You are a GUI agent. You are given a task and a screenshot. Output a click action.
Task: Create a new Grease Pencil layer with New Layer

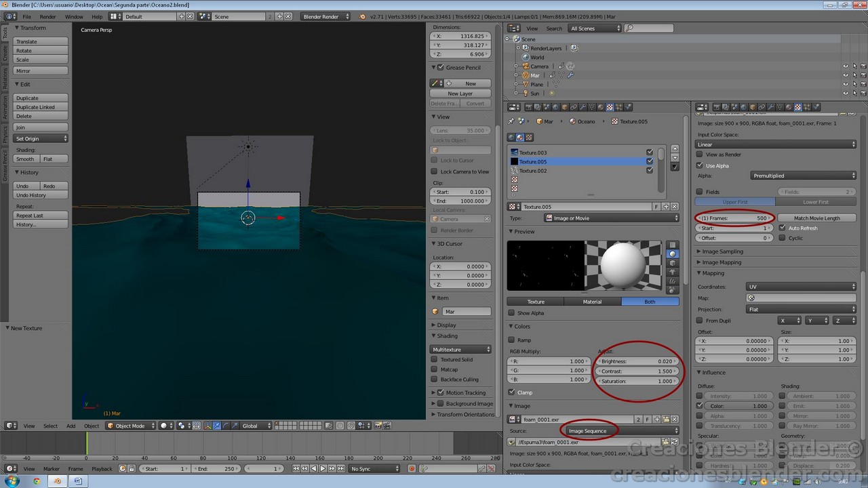point(460,93)
